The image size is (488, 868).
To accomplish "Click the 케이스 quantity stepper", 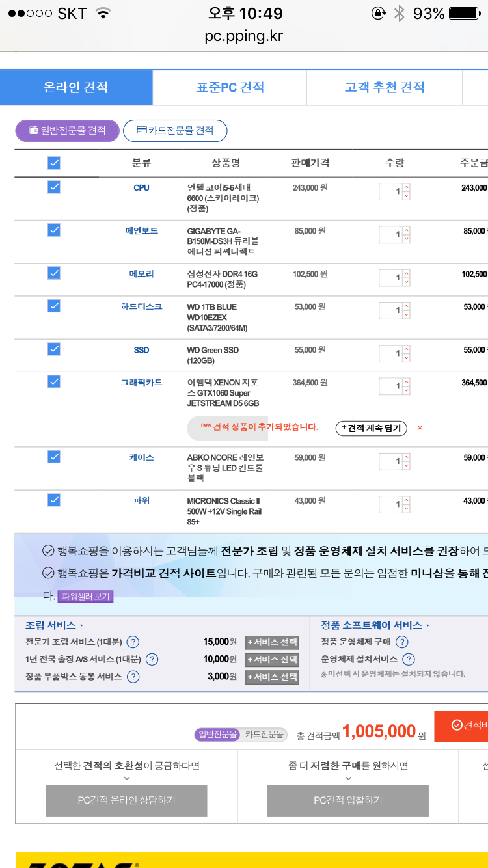I will [407, 461].
